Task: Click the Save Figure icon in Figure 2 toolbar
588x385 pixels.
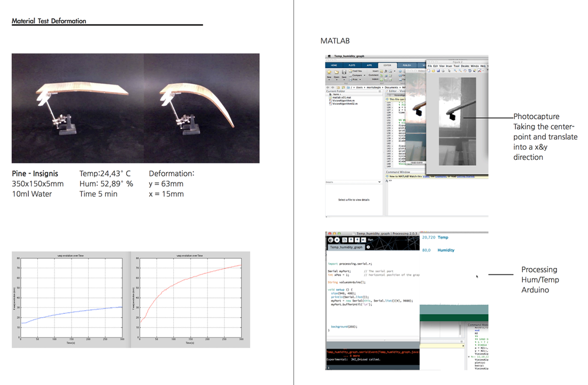Action: tap(438, 71)
